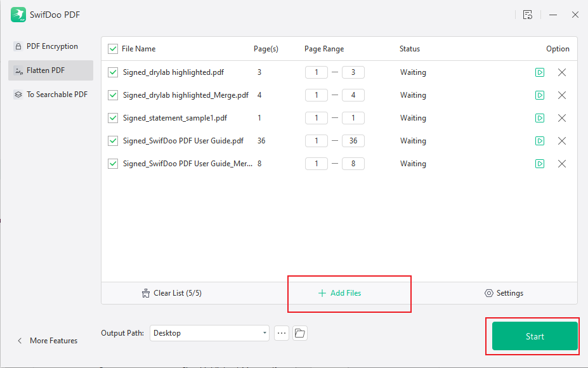
Task: Remove Signed_statement_sample1.pdf using its X icon
Action: (x=561, y=117)
